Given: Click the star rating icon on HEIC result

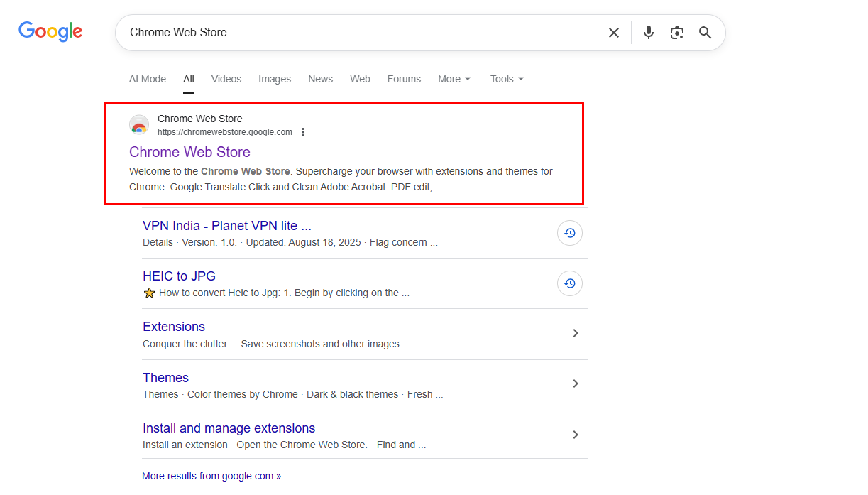Looking at the screenshot, I should tap(149, 293).
